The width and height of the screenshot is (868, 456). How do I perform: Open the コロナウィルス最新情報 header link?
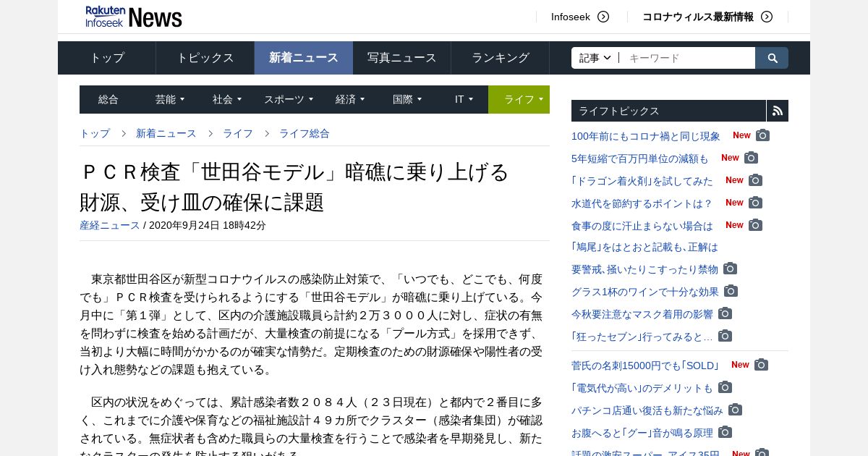(x=698, y=17)
